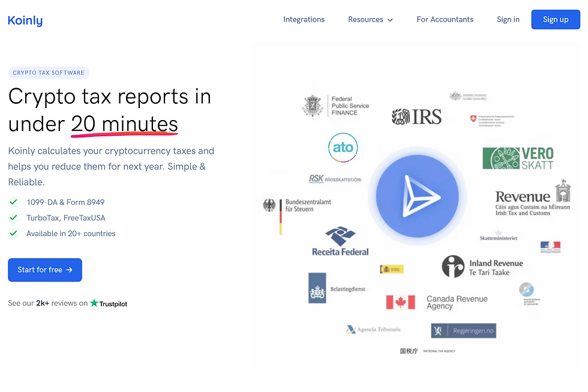
Task: Click the Bundeszentralamt für Steuern logo
Action: (296, 217)
